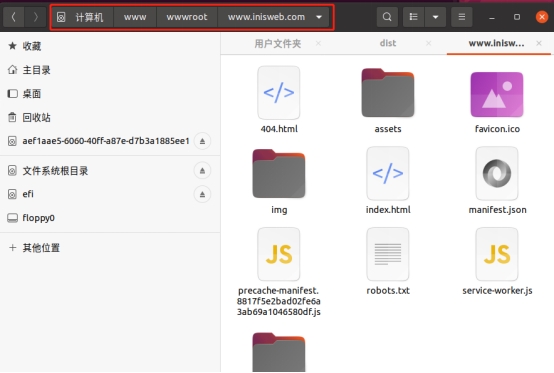Screen dimensions: 554x373
Task: Select the manifest.json file icon
Action: (x=497, y=173)
